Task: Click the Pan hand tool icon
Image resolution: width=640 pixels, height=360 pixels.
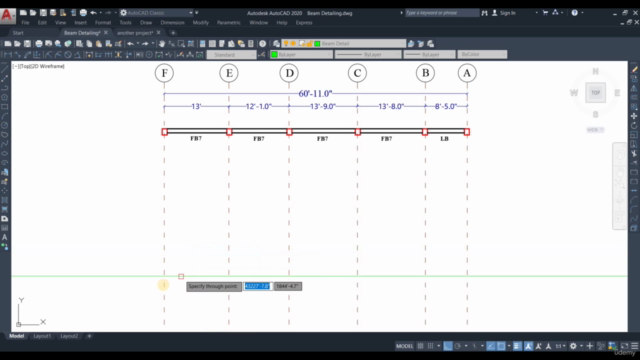Action: click(x=162, y=44)
